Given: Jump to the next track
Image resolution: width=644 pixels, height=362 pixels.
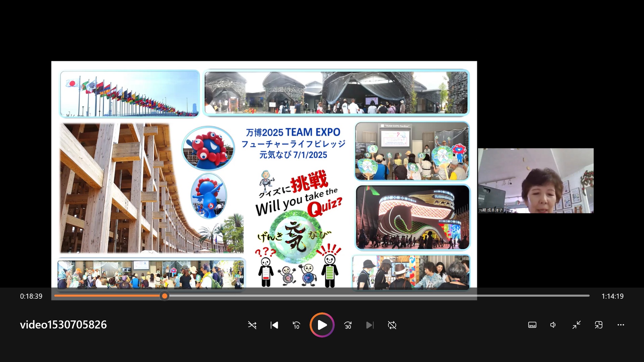Looking at the screenshot, I should point(370,325).
